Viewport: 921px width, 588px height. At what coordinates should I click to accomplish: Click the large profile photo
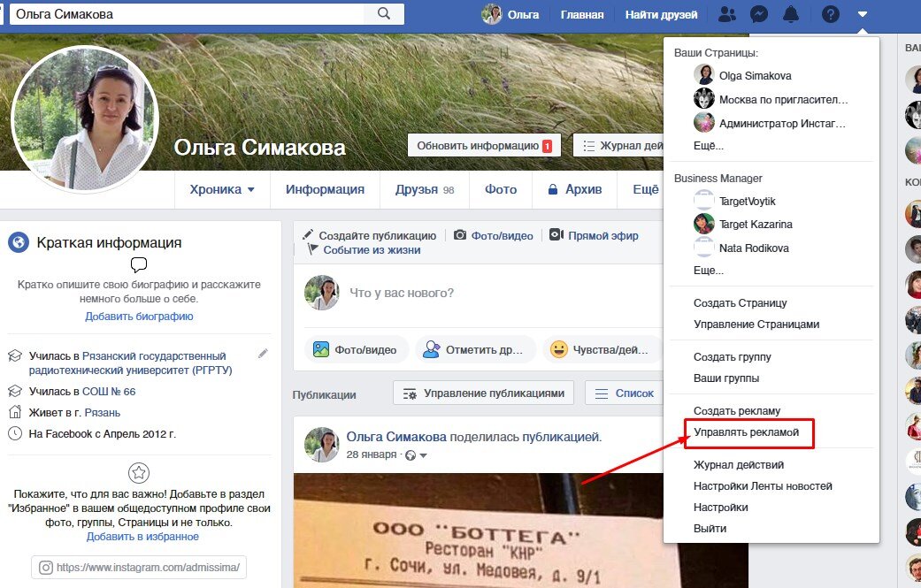click(x=85, y=119)
